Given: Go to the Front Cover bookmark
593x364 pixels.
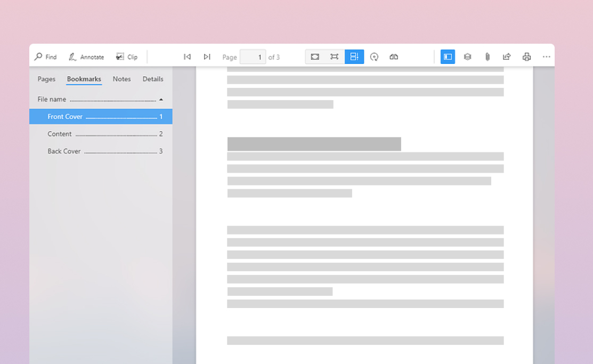Looking at the screenshot, I should point(101,117).
